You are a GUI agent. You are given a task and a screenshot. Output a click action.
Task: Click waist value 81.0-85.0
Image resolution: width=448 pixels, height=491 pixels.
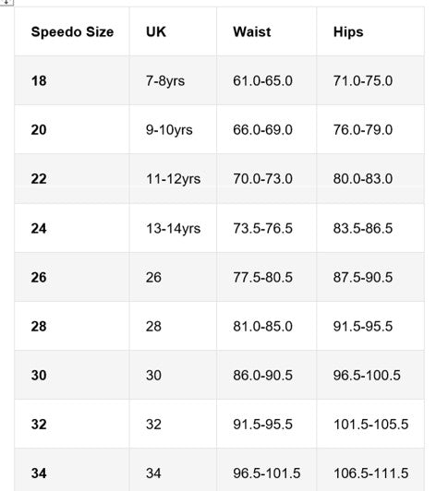pos(266,326)
